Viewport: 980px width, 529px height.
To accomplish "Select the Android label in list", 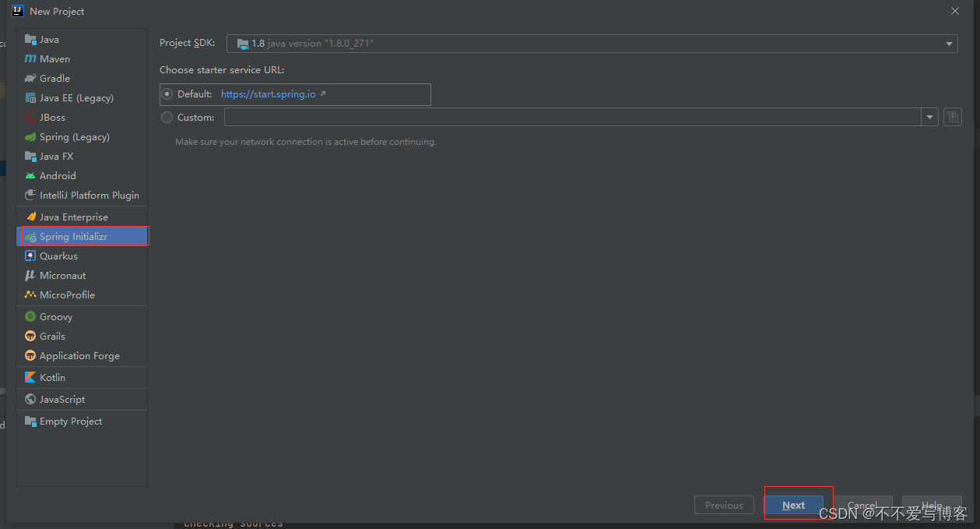I will pos(58,176).
